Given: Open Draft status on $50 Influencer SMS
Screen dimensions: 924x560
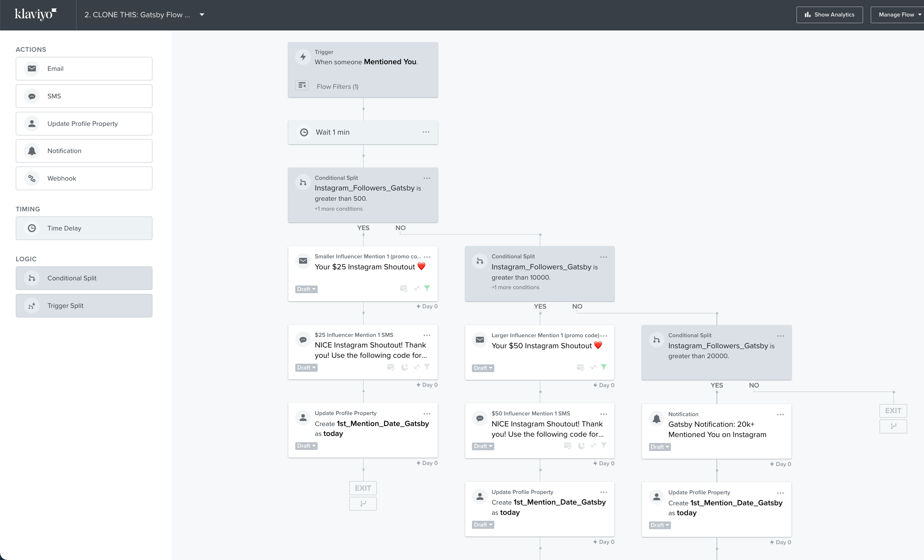Looking at the screenshot, I should pos(483,447).
